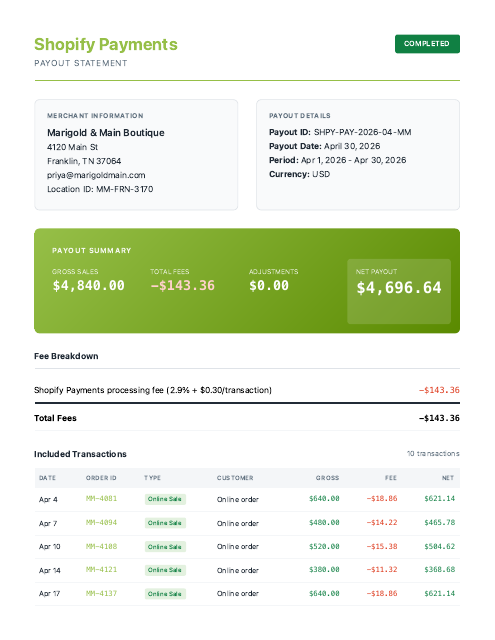The width and height of the screenshot is (495, 640).
Task: Open order link MM-4121
Action: (x=101, y=569)
